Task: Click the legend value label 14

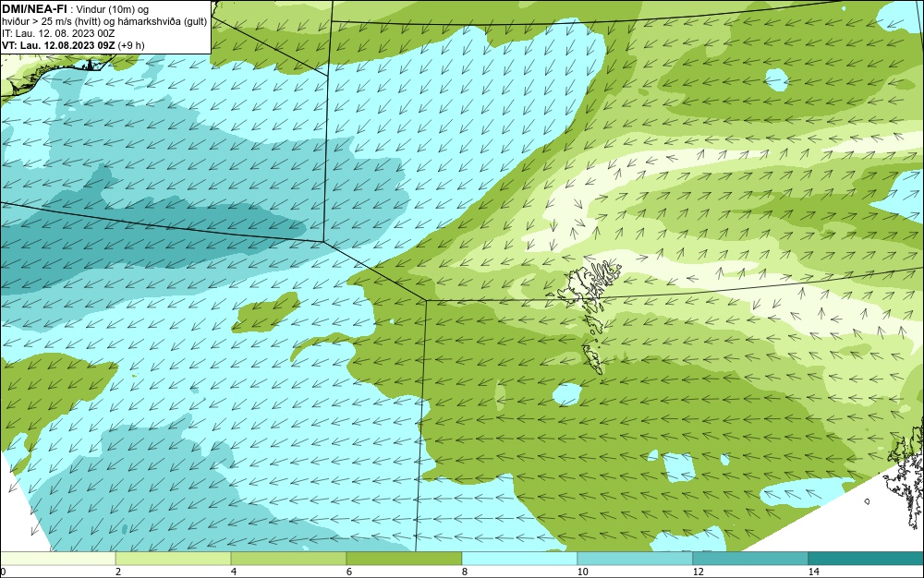Action: [813, 572]
